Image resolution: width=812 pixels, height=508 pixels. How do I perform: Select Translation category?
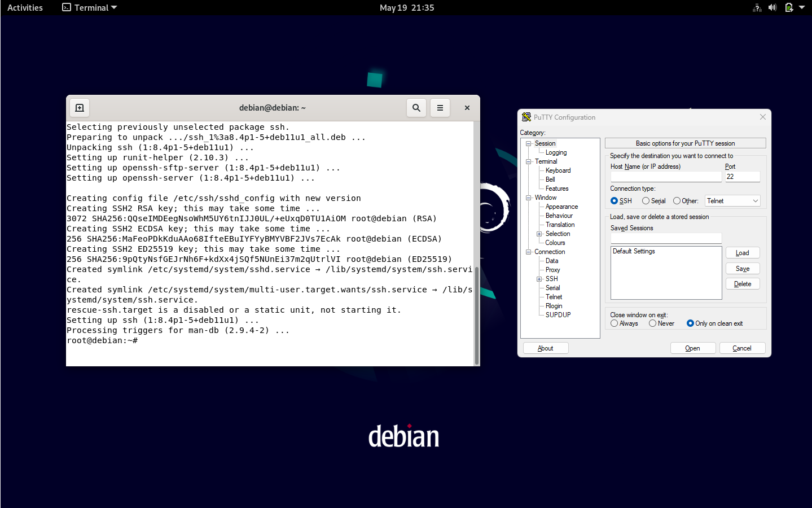point(560,225)
